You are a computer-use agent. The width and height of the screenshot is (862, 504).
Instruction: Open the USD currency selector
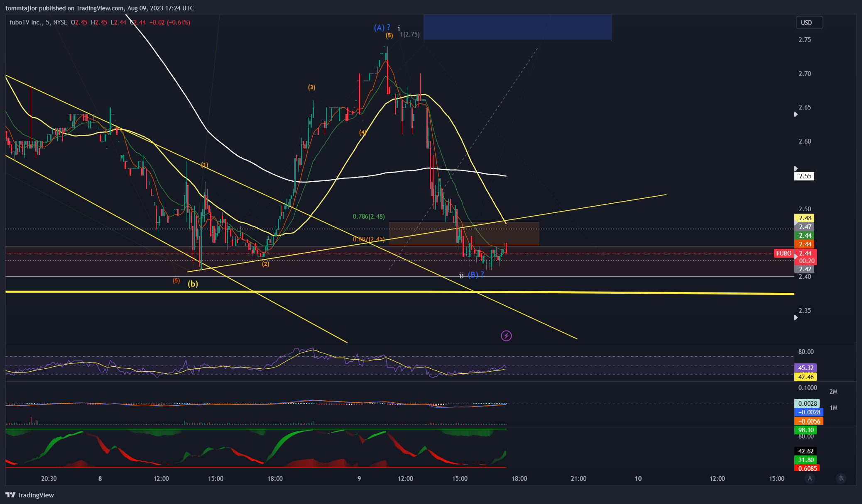coord(809,23)
